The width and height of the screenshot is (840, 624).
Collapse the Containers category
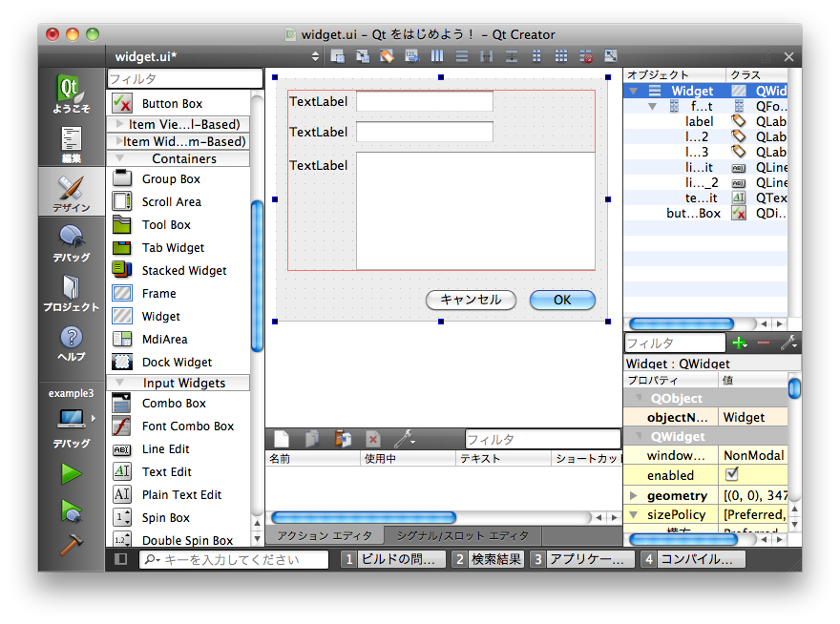tap(120, 158)
